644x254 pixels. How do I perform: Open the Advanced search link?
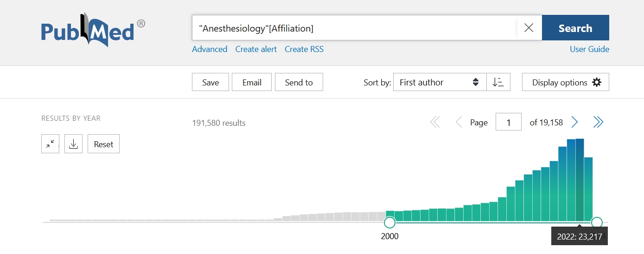(210, 49)
